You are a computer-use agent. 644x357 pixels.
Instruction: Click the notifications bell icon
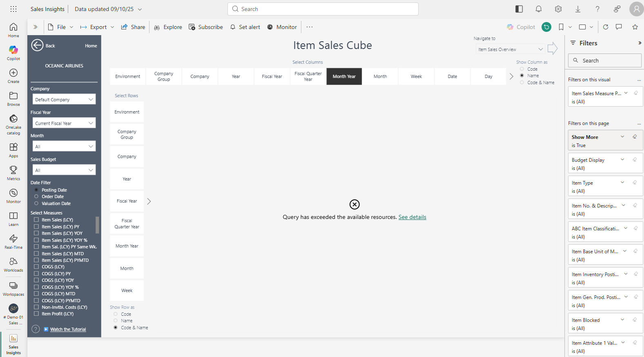click(x=539, y=9)
